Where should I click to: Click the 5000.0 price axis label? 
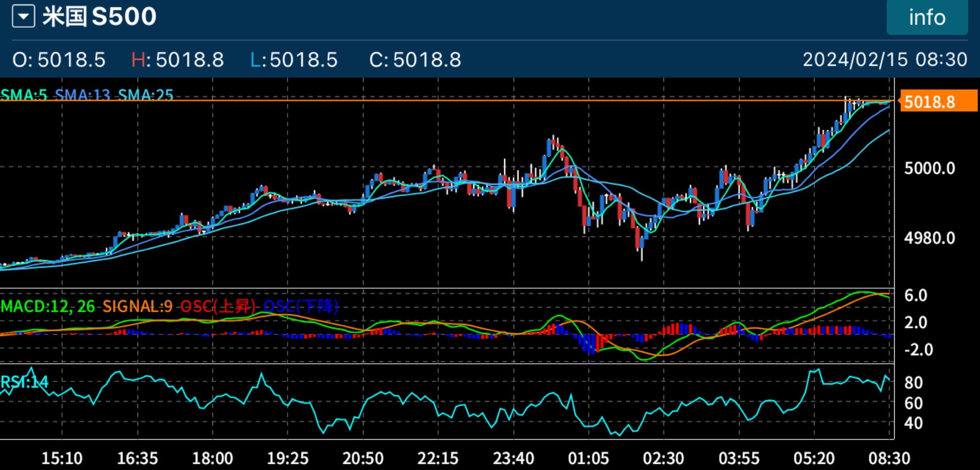[x=929, y=169]
